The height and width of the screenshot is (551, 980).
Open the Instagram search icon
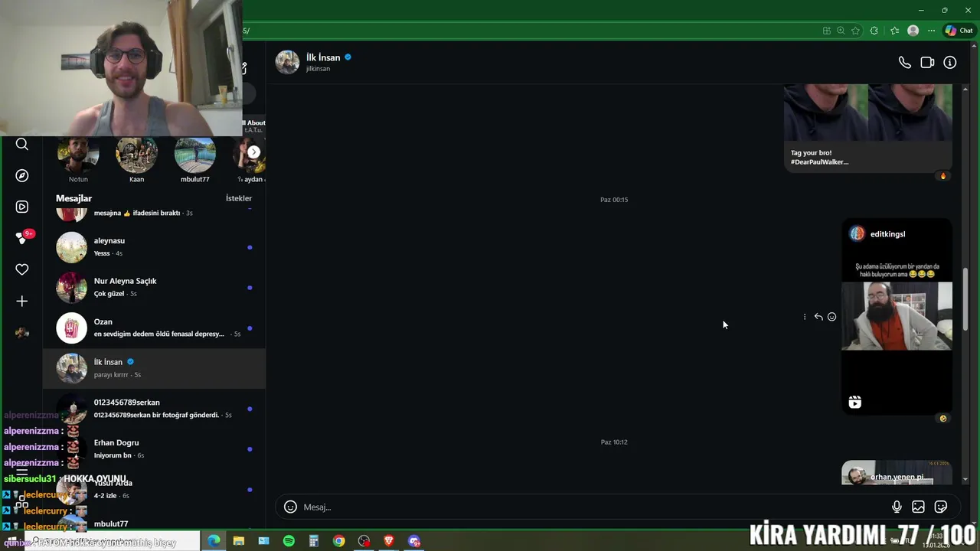pos(22,144)
